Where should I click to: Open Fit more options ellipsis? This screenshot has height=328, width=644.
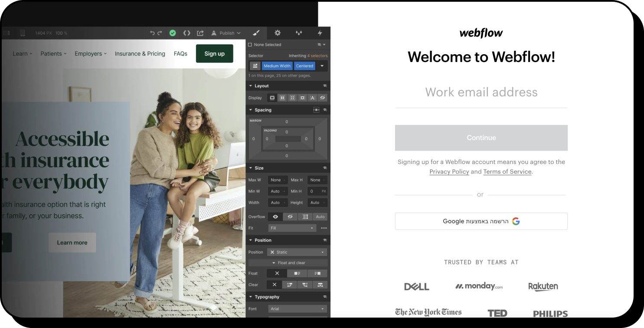pos(324,228)
